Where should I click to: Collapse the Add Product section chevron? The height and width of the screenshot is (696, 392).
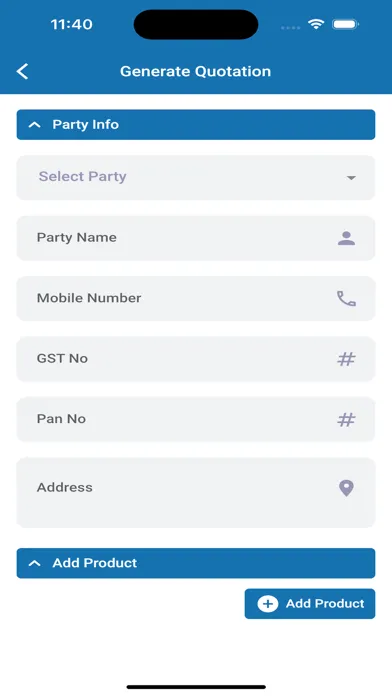tap(34, 563)
